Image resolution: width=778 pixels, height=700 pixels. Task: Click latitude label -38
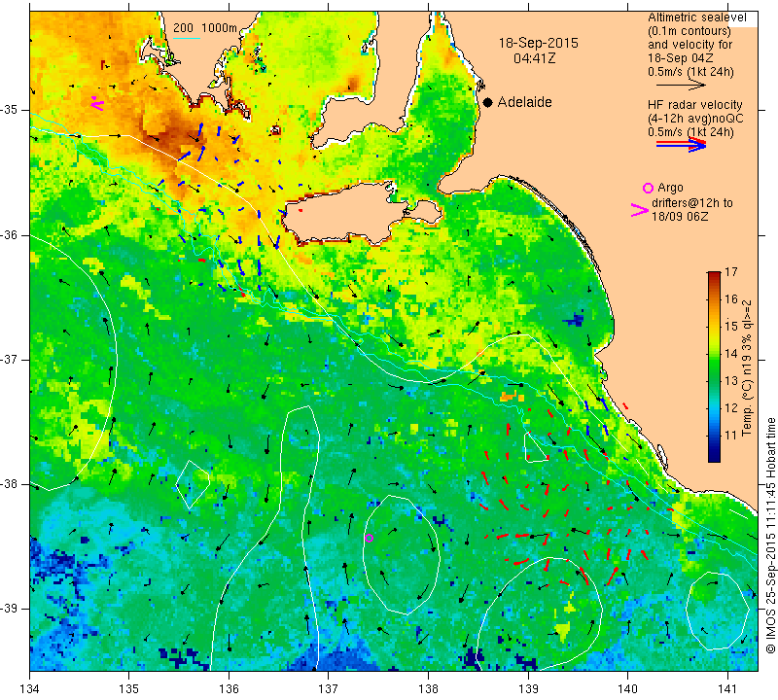click(x=10, y=484)
